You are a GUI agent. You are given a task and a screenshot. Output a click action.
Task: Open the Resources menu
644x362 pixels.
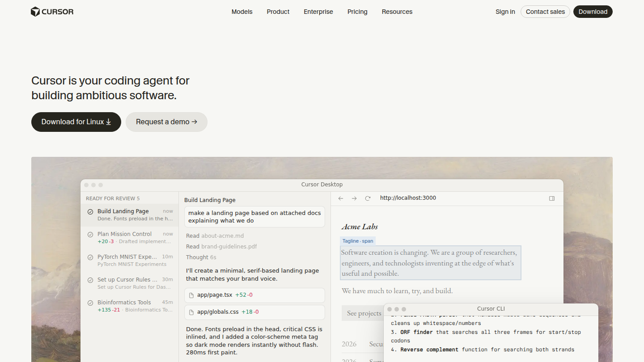(397, 12)
